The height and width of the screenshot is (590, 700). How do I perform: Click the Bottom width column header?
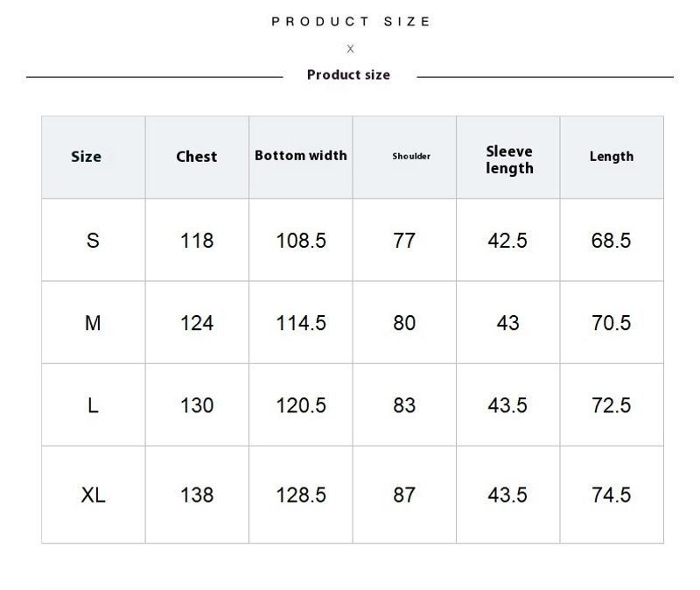click(x=301, y=156)
